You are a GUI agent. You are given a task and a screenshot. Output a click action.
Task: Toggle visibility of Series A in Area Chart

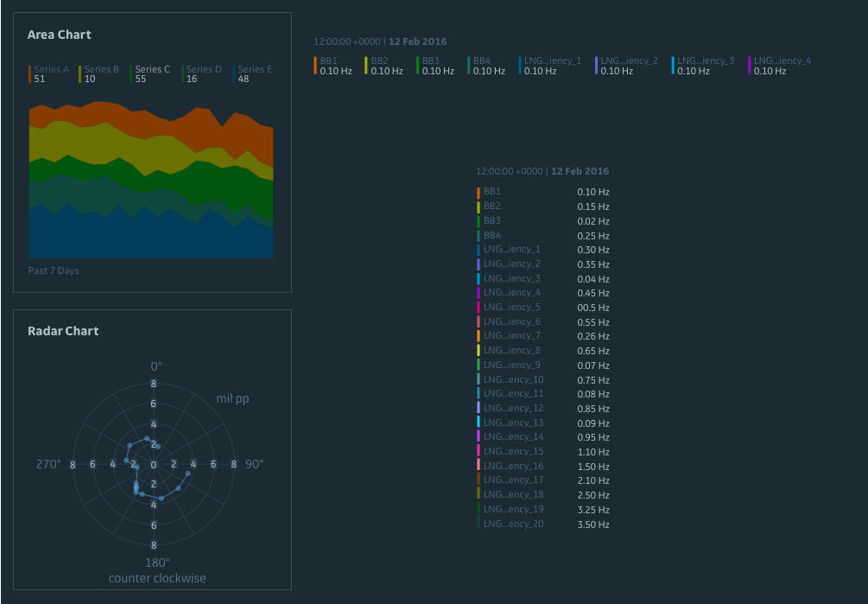(x=51, y=69)
